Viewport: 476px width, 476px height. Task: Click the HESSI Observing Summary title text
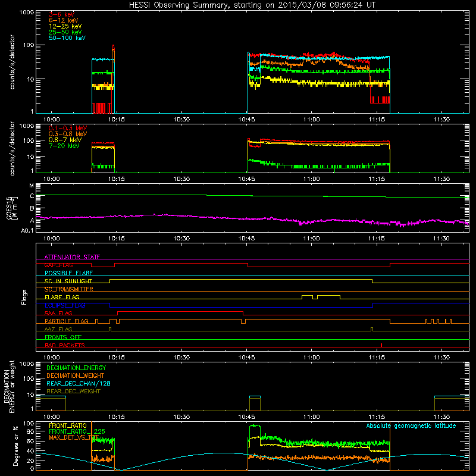[252, 5]
